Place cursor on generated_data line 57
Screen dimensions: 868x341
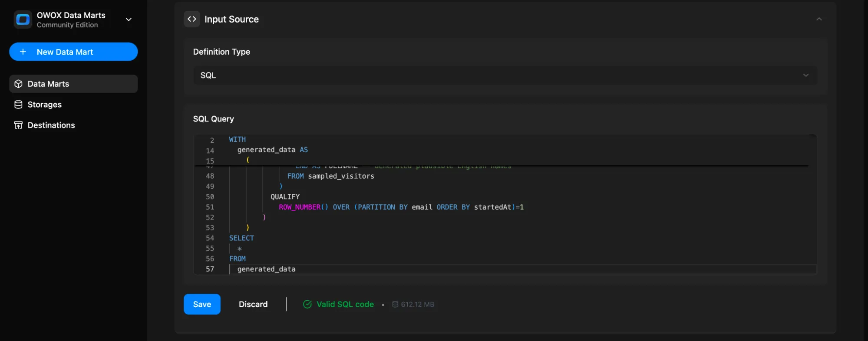[266, 269]
